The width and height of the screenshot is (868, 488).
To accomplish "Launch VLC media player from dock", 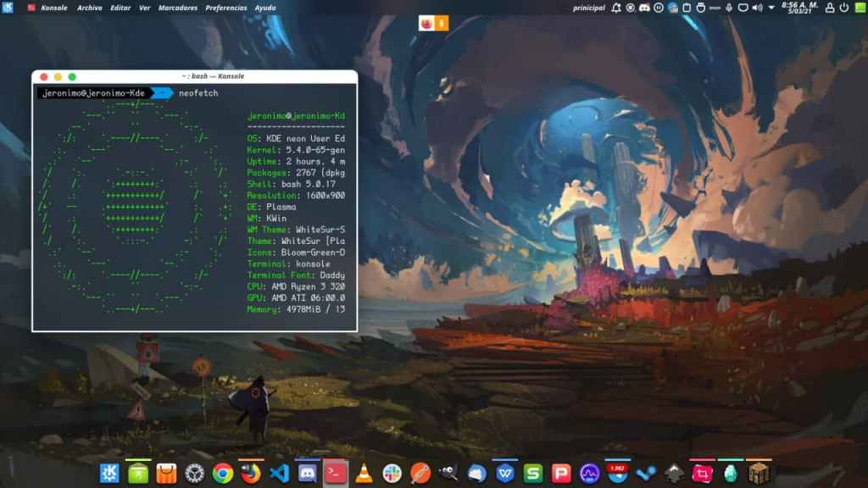I will point(364,474).
